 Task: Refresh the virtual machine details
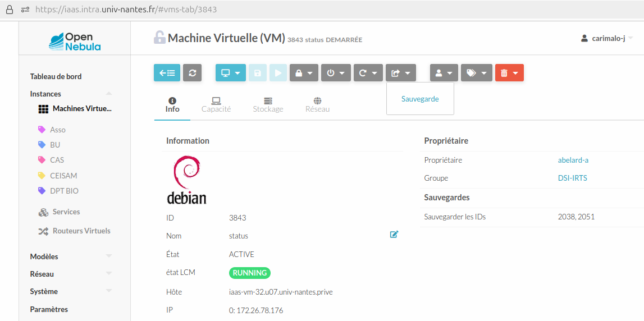click(192, 73)
